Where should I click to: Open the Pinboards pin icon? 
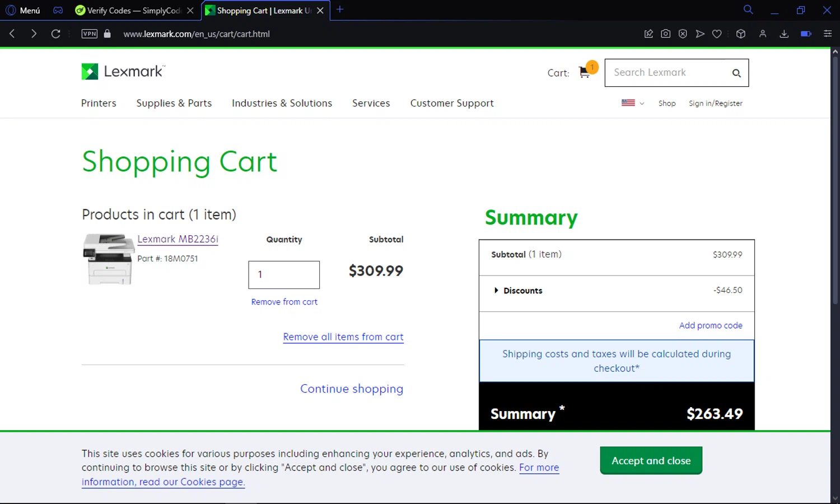pyautogui.click(x=648, y=34)
